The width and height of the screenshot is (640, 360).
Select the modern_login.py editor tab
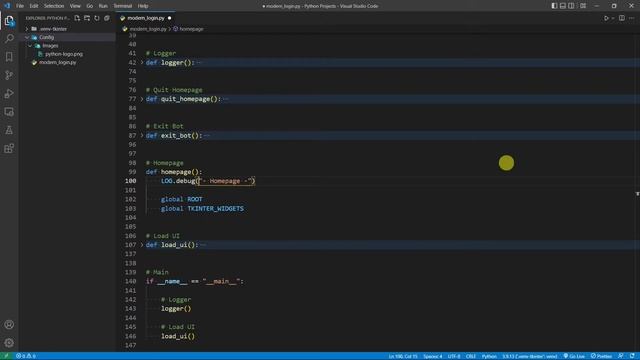[146, 18]
